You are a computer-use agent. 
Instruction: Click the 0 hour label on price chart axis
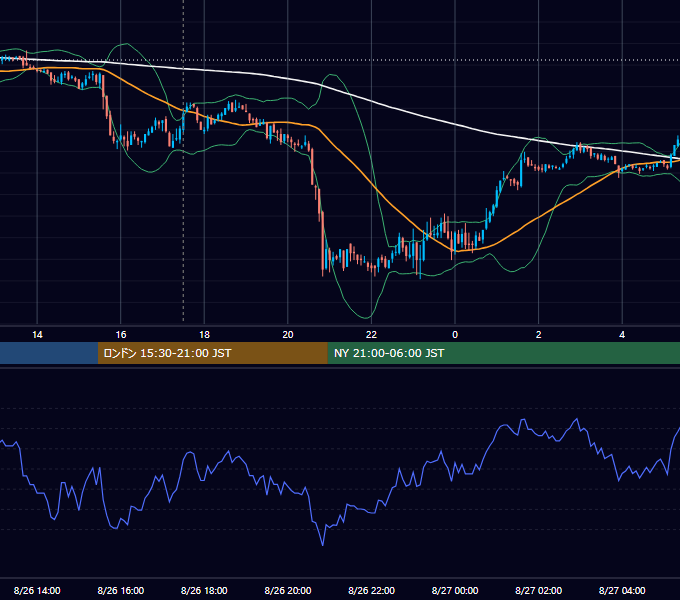click(x=455, y=335)
